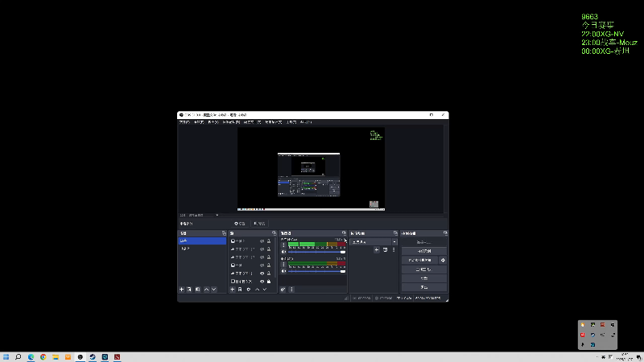Pop out the Audio Mixer dock

[x=345, y=233]
